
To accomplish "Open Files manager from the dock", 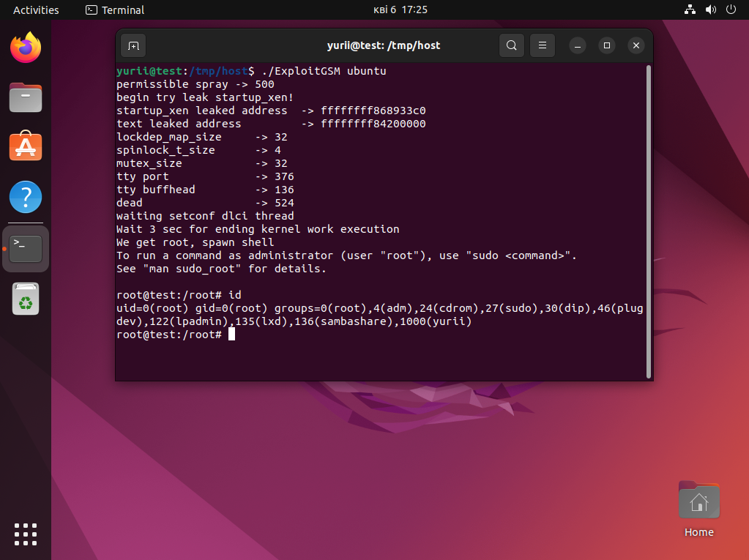I will [x=26, y=97].
